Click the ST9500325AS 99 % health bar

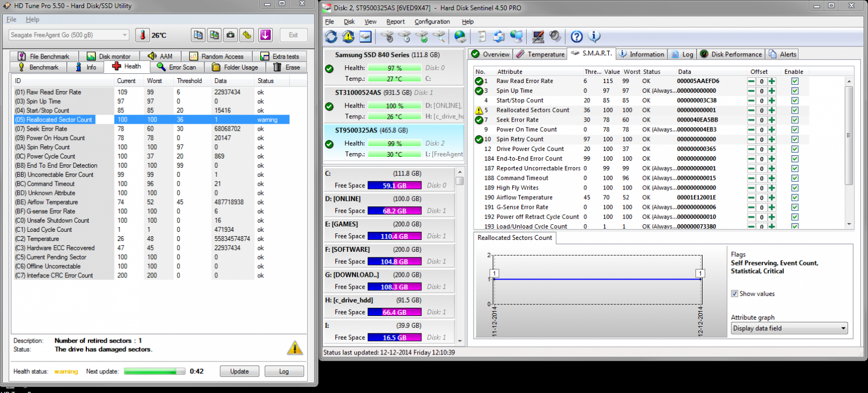point(394,143)
